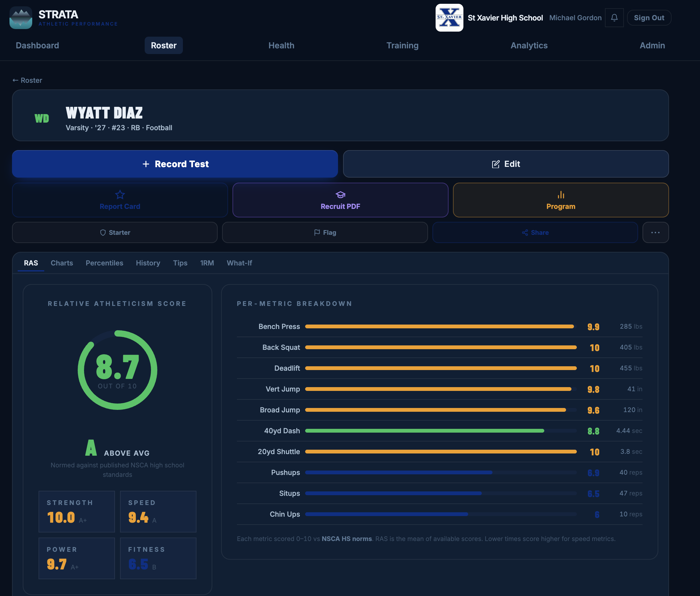The height and width of the screenshot is (596, 700).
Task: Switch to the Percentiles tab
Action: [104, 263]
